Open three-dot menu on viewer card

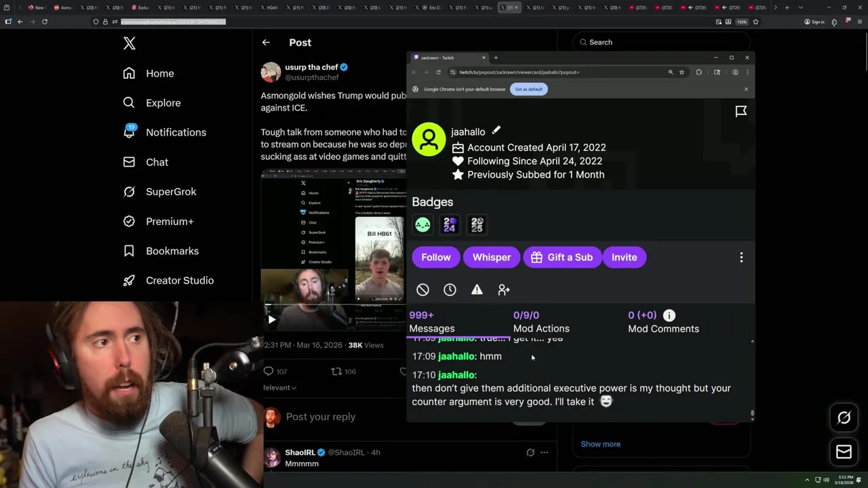pos(741,257)
